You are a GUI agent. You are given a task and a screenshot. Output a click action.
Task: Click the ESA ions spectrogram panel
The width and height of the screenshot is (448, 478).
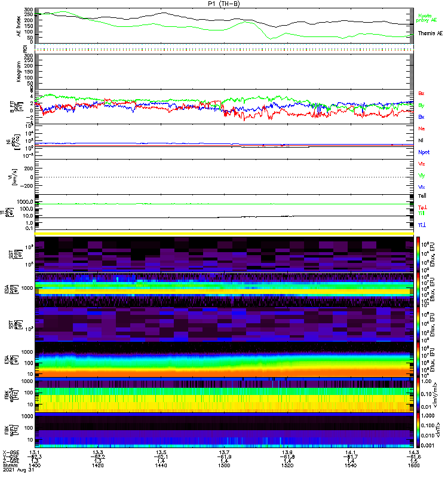coord(225,290)
